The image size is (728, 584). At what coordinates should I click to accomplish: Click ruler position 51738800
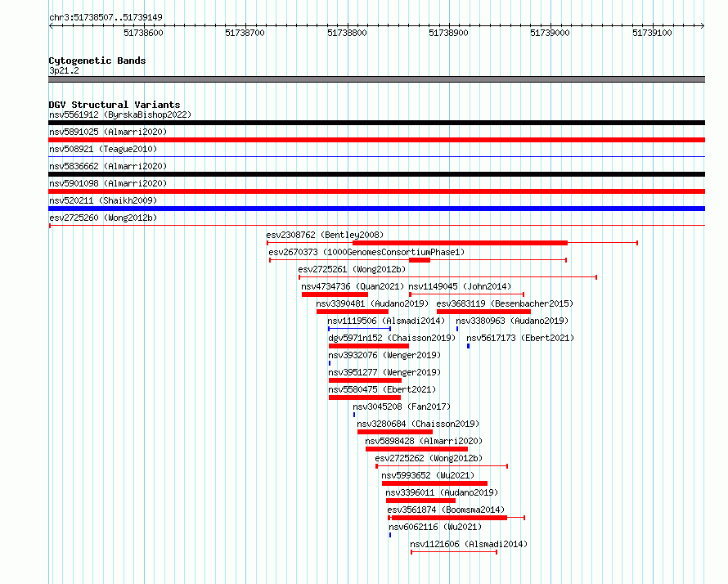pyautogui.click(x=348, y=33)
